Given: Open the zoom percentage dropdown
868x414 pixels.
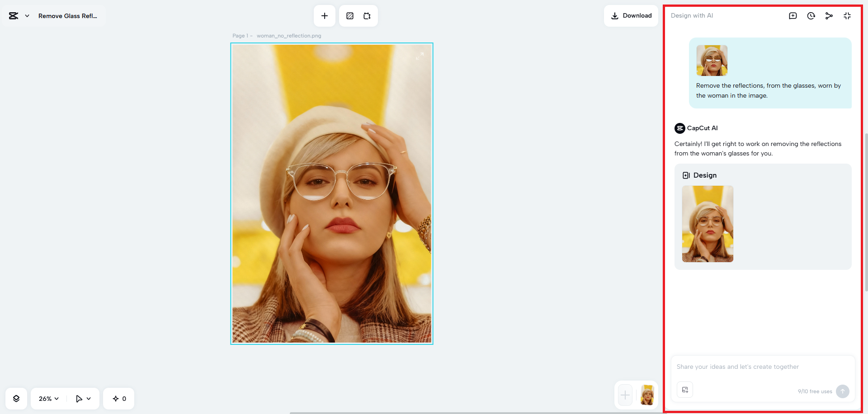Looking at the screenshot, I should click(x=47, y=398).
